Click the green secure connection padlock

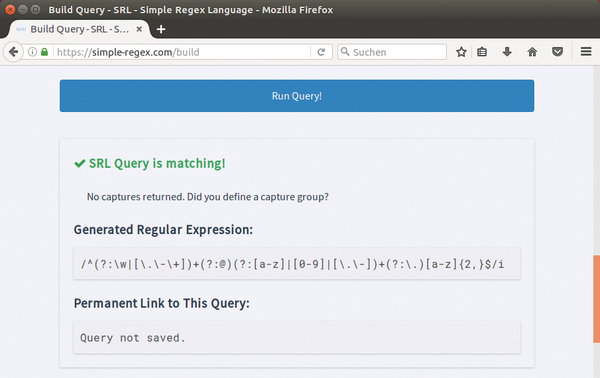click(44, 52)
